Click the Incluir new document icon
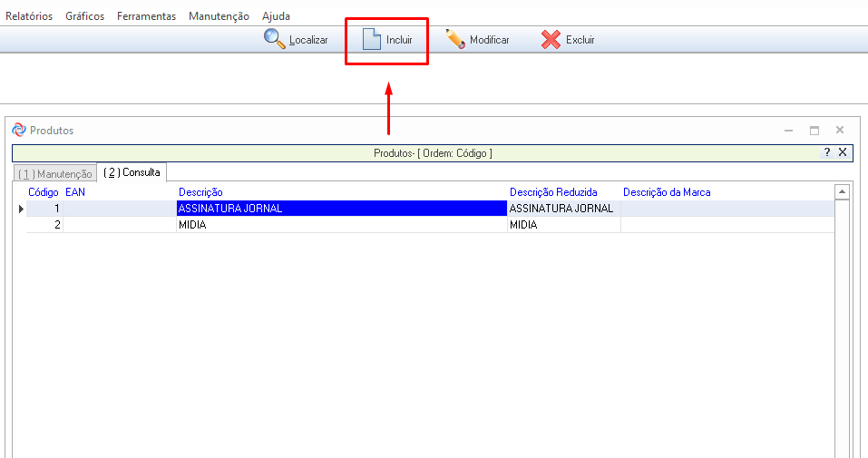This screenshot has width=868, height=458. pyautogui.click(x=372, y=39)
